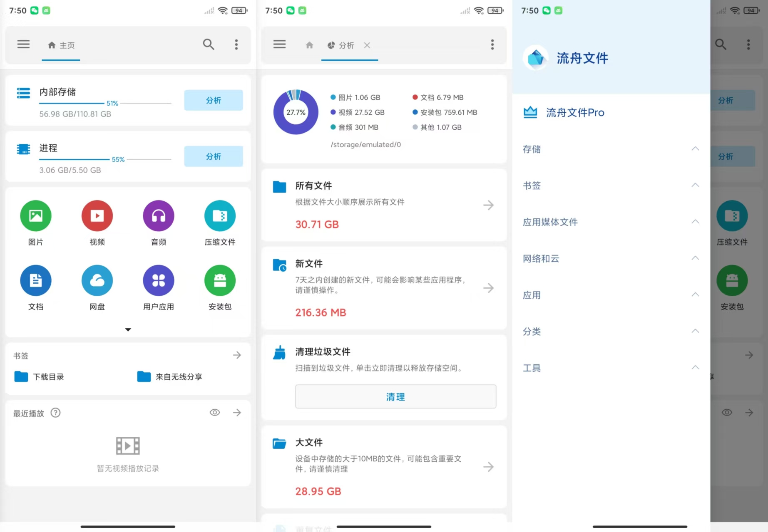Collapse the 存储 section in drawer
The image size is (768, 532).
(x=695, y=148)
